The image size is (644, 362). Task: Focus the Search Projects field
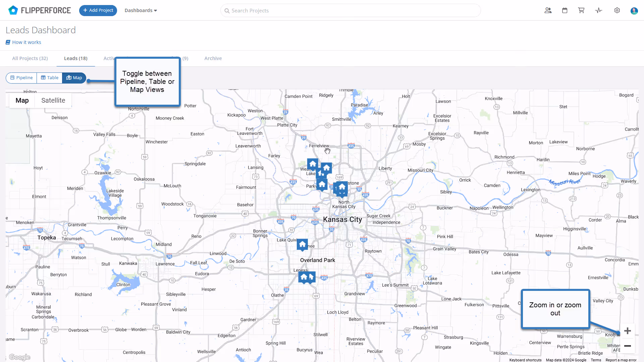[351, 11]
